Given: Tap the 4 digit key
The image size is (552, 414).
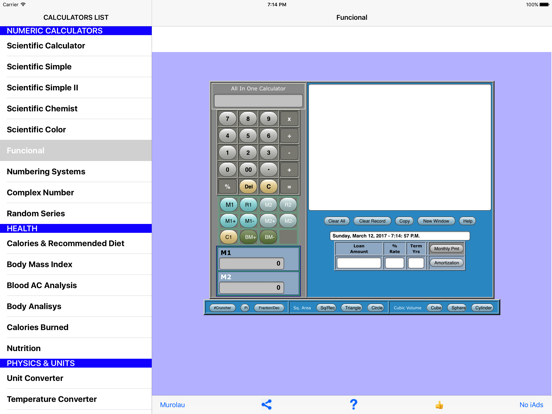Looking at the screenshot, I should [x=227, y=136].
